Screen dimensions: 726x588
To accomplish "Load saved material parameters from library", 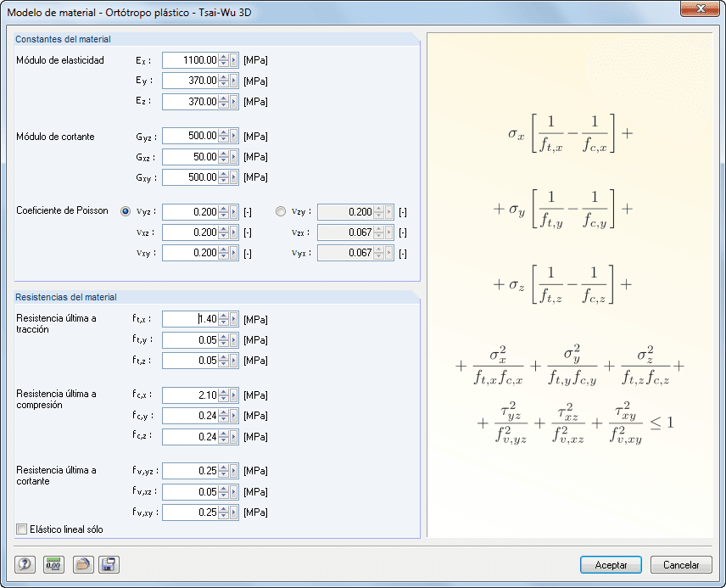I will tap(82, 564).
